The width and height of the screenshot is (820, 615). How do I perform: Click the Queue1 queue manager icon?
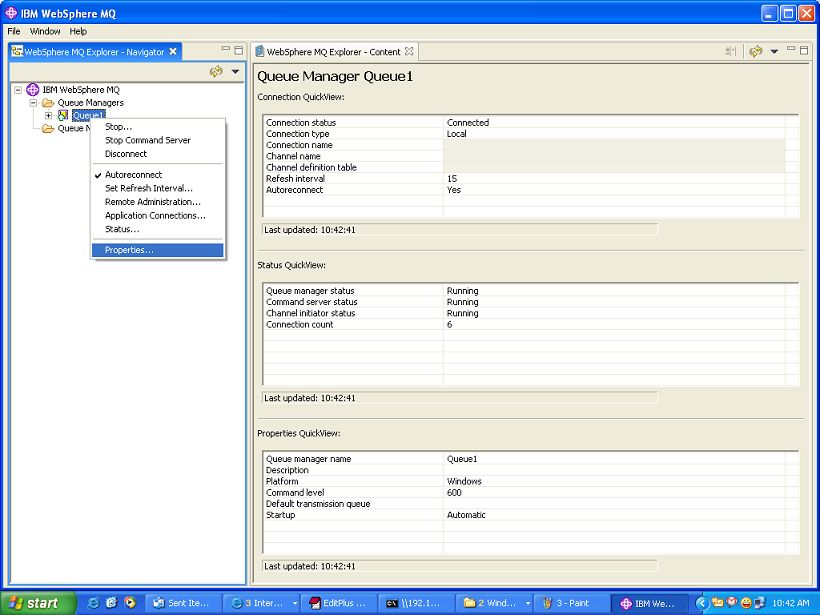coord(63,115)
